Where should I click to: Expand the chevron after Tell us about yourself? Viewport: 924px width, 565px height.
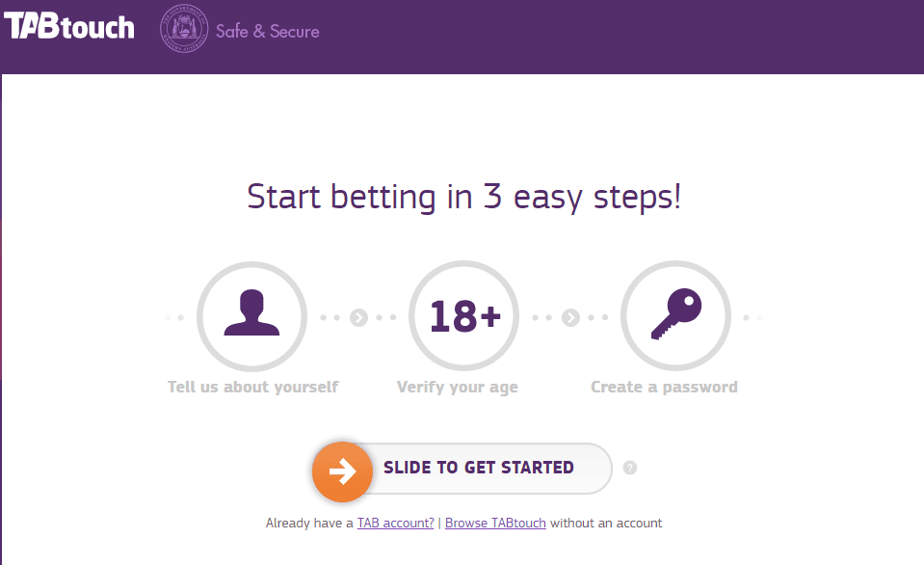359,316
